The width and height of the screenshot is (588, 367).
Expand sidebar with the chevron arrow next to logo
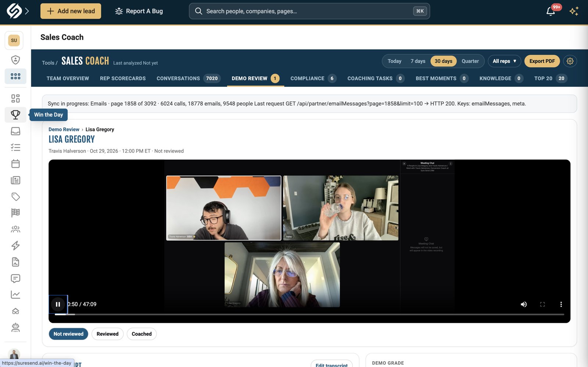coord(27,11)
